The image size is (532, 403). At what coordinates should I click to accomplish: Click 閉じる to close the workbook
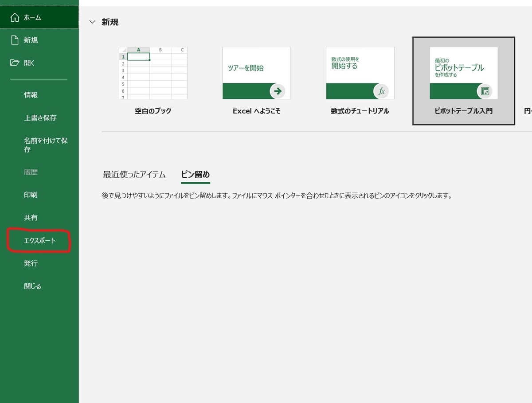tap(32, 286)
